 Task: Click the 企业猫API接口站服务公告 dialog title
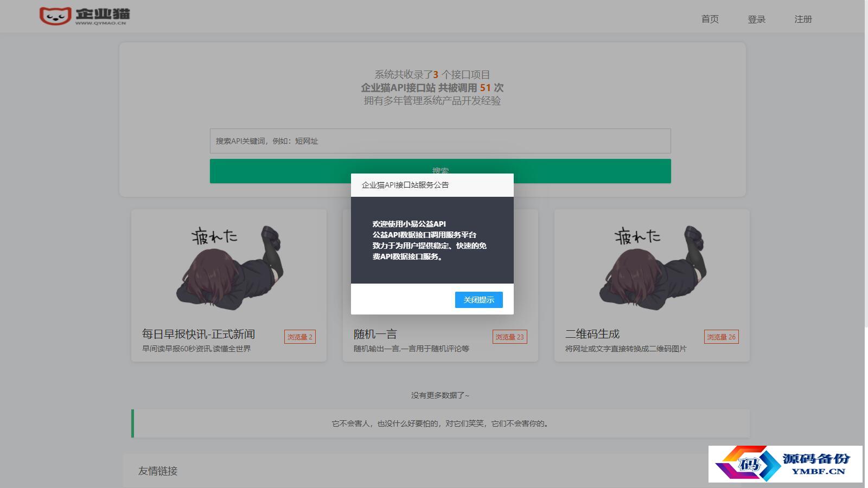405,185
